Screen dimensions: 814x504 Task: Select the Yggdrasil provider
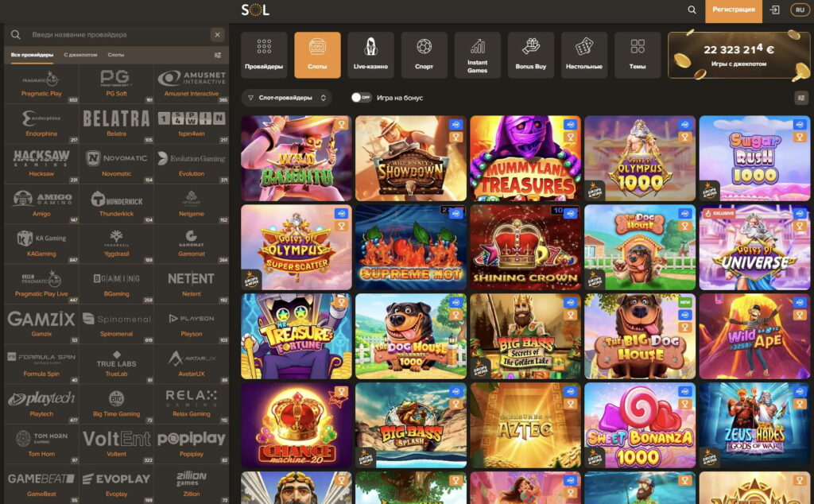116,244
